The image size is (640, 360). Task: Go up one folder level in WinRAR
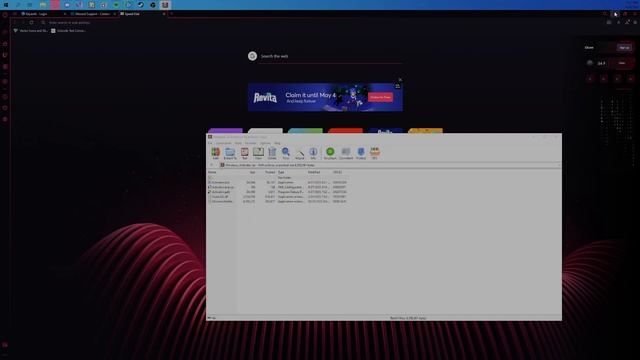[x=211, y=165]
